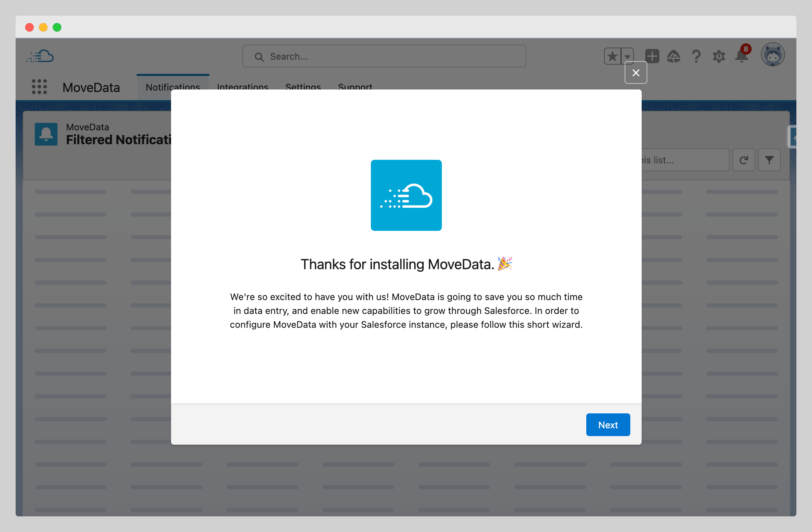
Task: Switch to the Notifications tab
Action: 173,85
